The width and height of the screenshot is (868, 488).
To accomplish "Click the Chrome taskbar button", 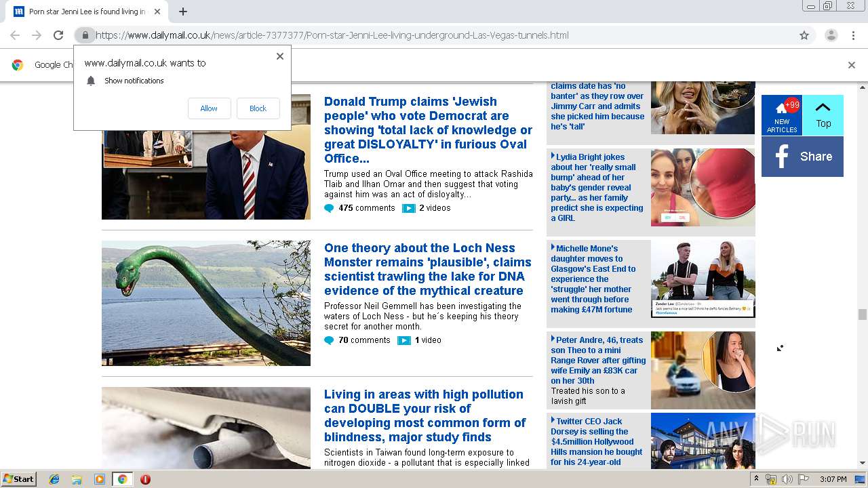I will (x=122, y=479).
